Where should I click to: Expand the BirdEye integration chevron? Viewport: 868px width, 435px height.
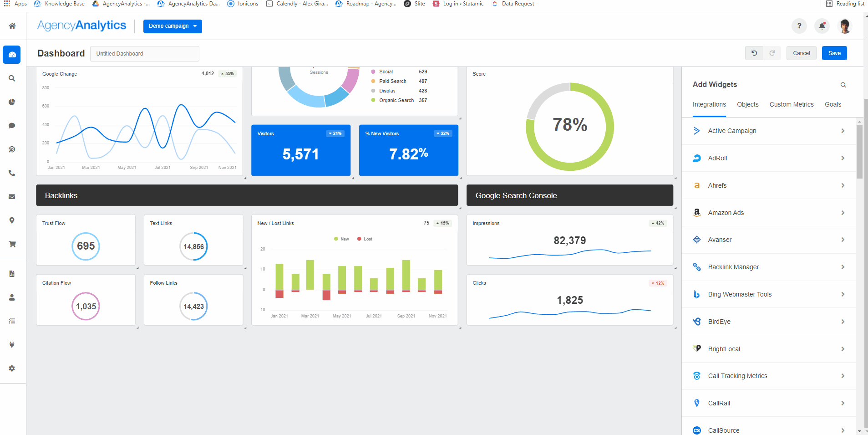click(843, 322)
